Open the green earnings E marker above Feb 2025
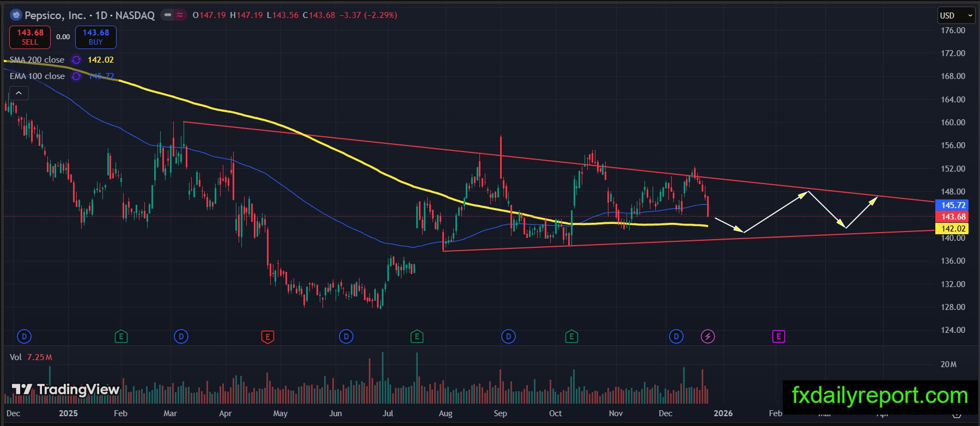This screenshot has height=426, width=980. tap(121, 337)
